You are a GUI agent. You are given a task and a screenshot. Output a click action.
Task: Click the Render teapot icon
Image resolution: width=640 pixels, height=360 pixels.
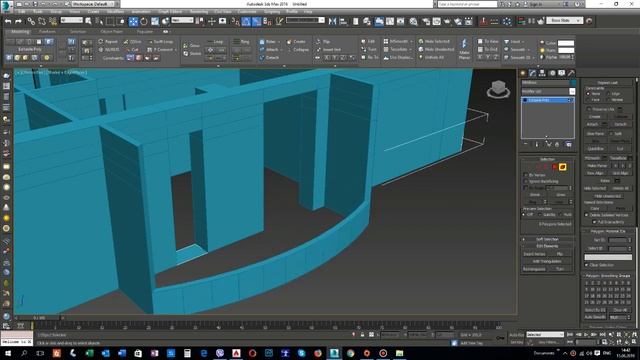447,21
